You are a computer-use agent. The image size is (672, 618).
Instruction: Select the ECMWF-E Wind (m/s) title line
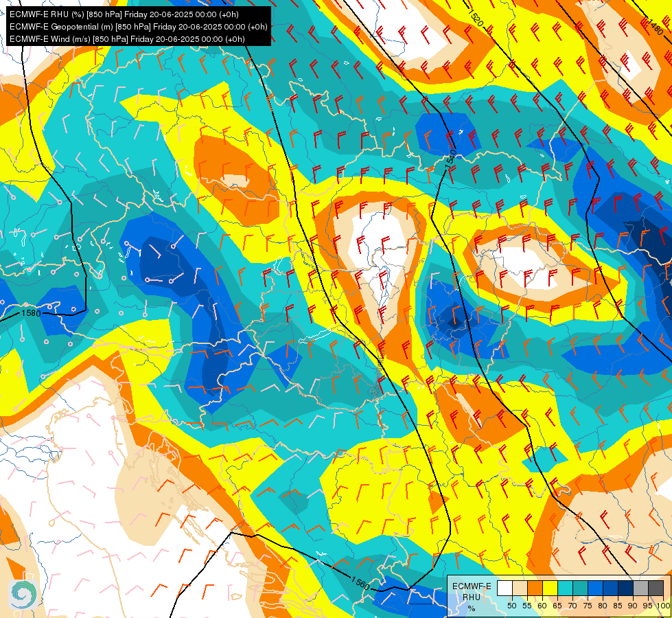coord(127,39)
